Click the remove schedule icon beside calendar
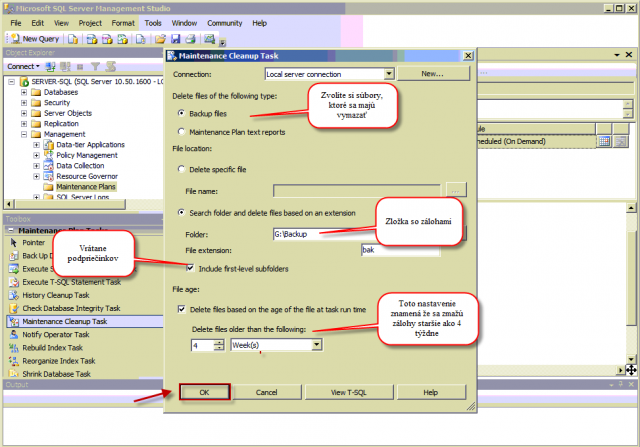The image size is (640, 447). coord(621,141)
